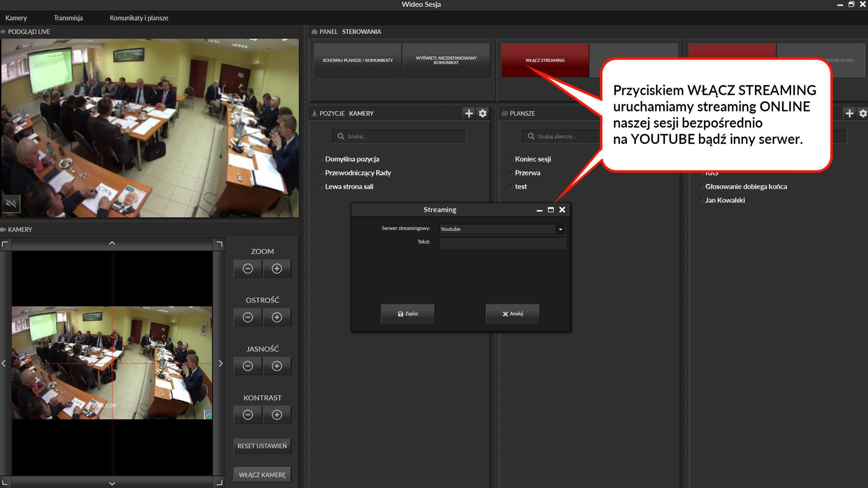Open the Transmisja menu
Viewport: 868px width, 488px height.
pyautogui.click(x=68, y=18)
